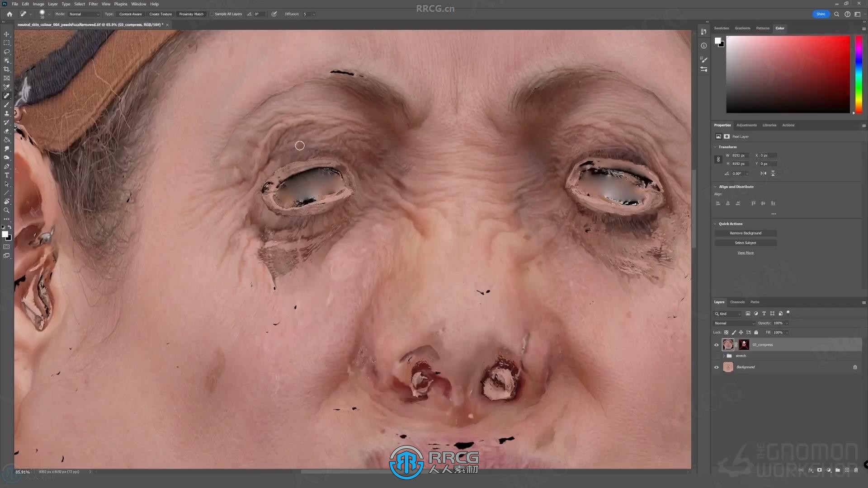This screenshot has width=868, height=488.
Task: Select the Crop tool
Action: click(6, 69)
